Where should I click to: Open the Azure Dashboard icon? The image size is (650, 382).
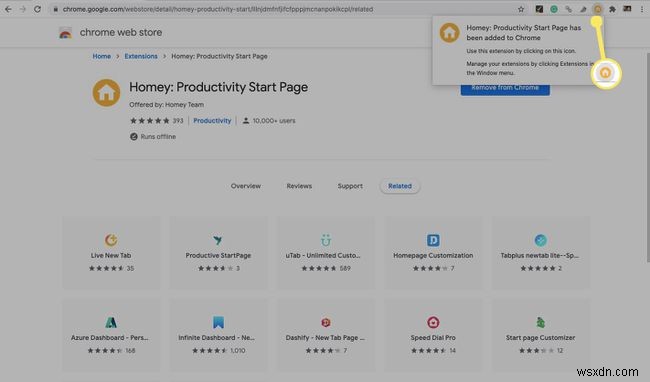pyautogui.click(x=111, y=322)
